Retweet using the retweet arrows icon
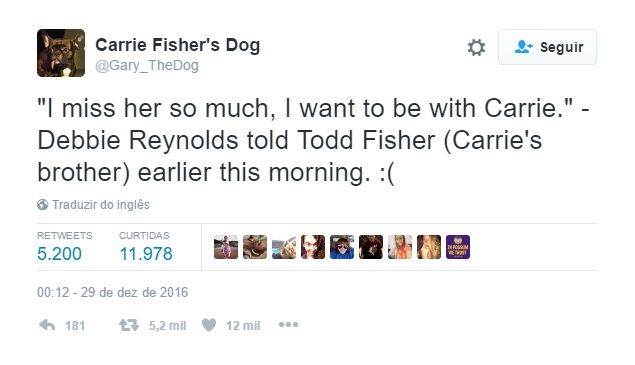635x365 pixels. tap(129, 325)
